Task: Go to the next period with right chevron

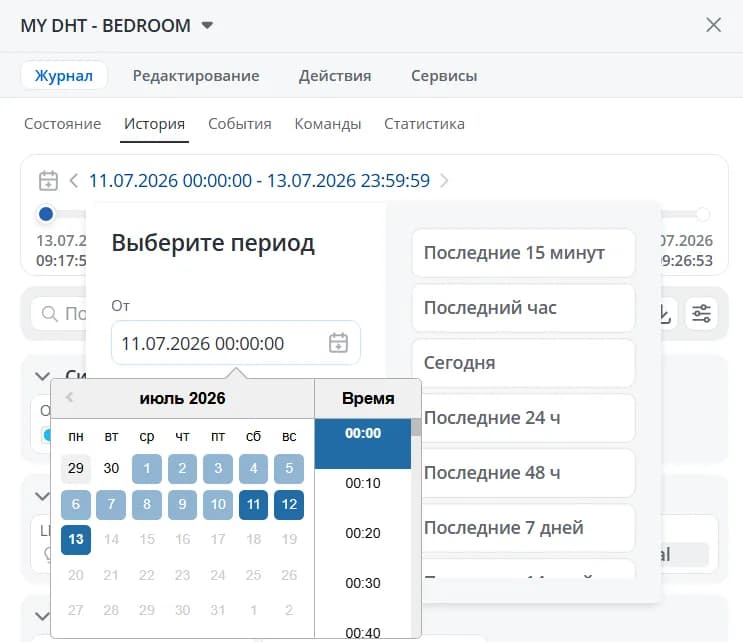Action: [x=444, y=181]
